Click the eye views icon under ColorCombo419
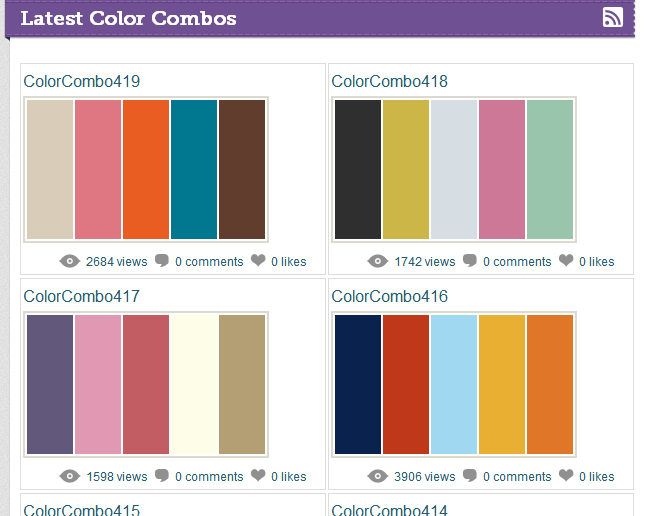The height and width of the screenshot is (516, 667). [x=70, y=261]
